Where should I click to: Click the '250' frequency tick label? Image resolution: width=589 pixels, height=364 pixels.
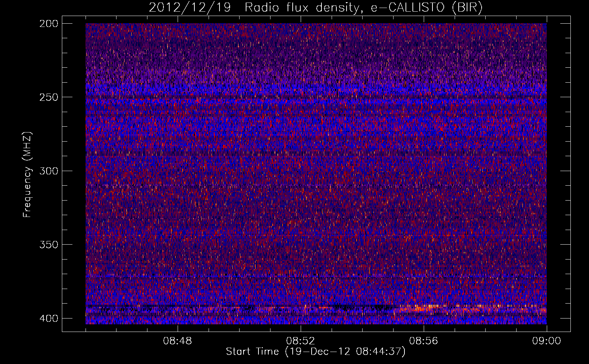tap(48, 97)
